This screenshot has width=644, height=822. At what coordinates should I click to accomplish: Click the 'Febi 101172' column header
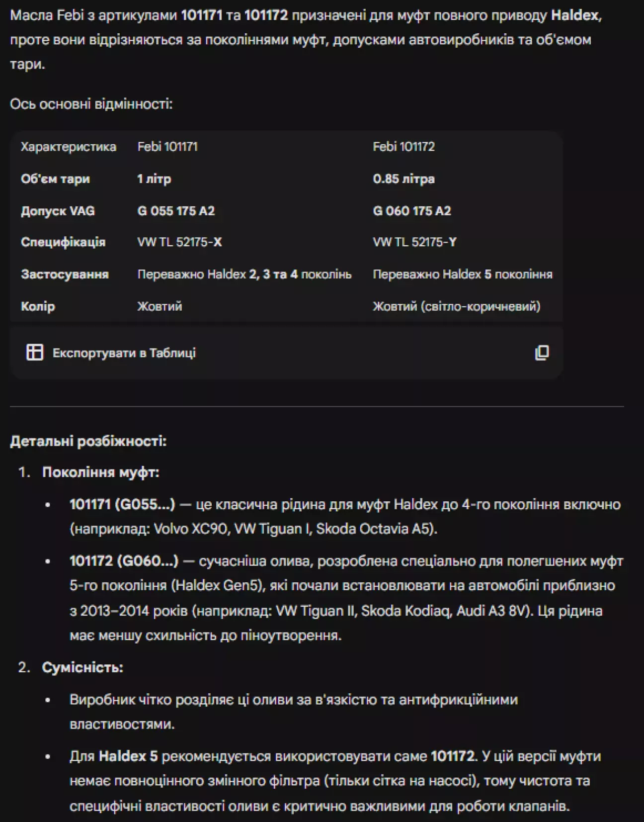[x=403, y=147]
